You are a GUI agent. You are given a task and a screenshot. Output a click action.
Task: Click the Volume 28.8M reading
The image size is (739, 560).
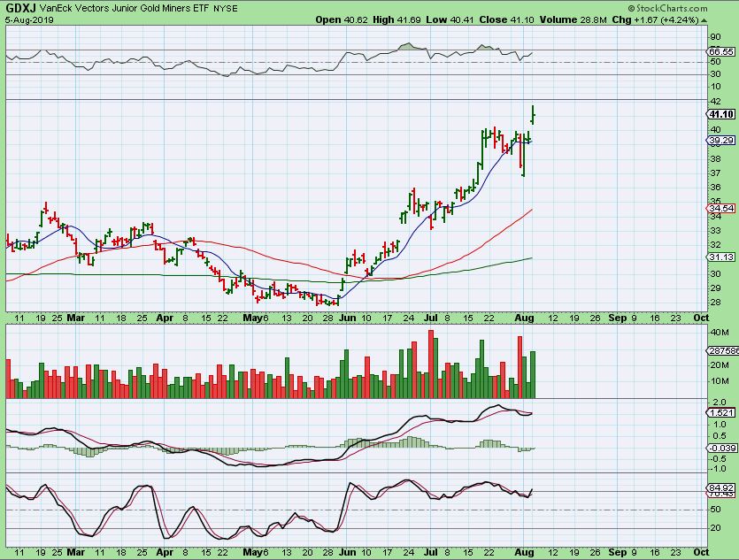(x=573, y=19)
